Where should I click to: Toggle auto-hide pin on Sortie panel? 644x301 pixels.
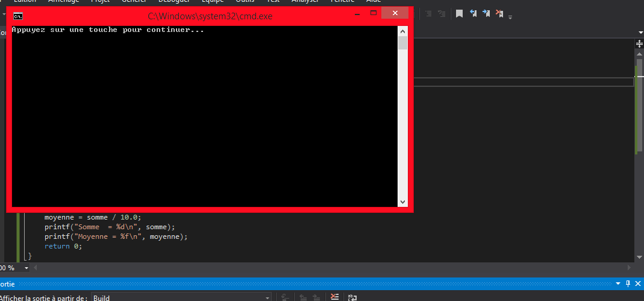[628, 284]
